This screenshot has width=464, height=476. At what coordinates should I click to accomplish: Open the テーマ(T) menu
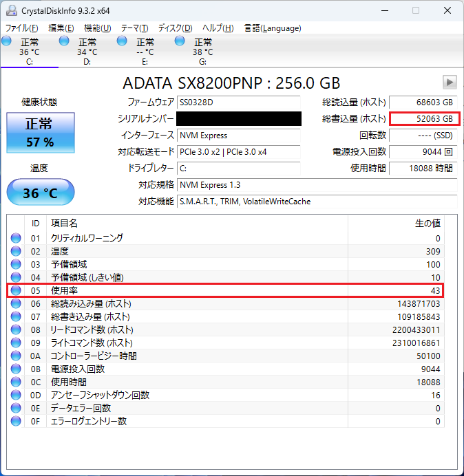[x=134, y=28]
